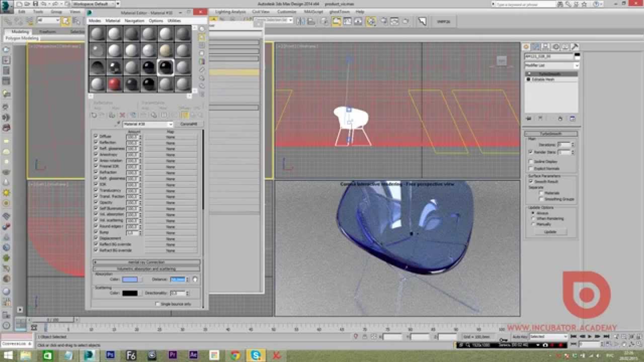
Task: Toggle the Backlight icon in Material Editor
Action: click(x=202, y=37)
